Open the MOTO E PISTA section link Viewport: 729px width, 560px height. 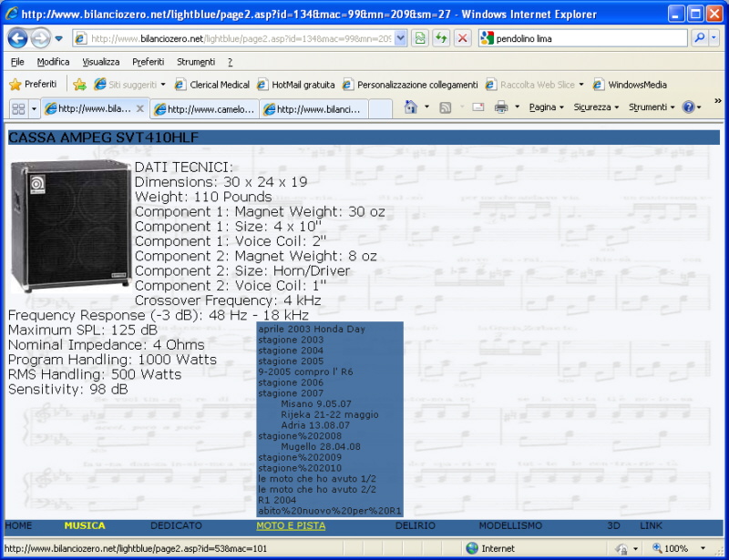coord(291,525)
